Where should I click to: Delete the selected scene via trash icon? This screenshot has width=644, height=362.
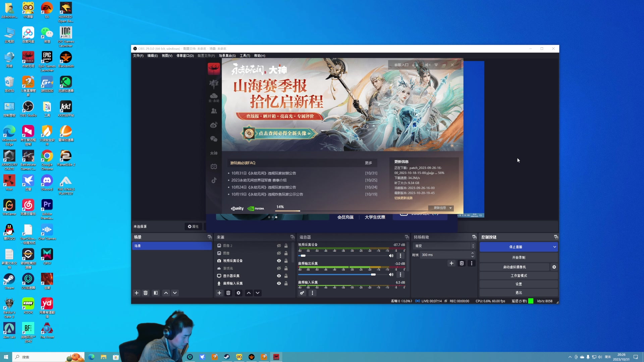[146, 293]
